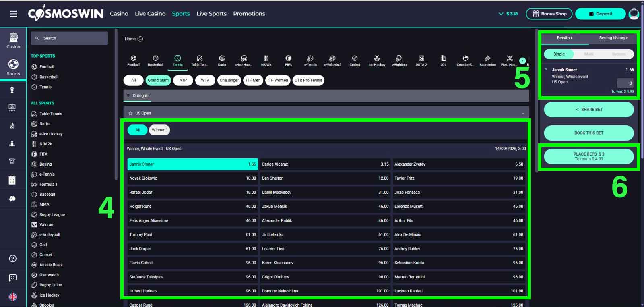Filter tennis by Challenger
Screen dimensions: 644x307
point(229,80)
